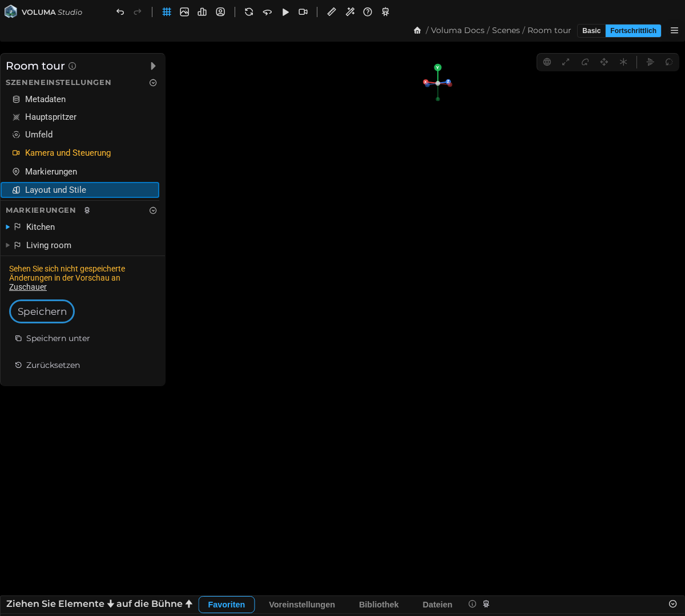
Task: Open Hauptspritzer settings
Action: tap(80, 117)
